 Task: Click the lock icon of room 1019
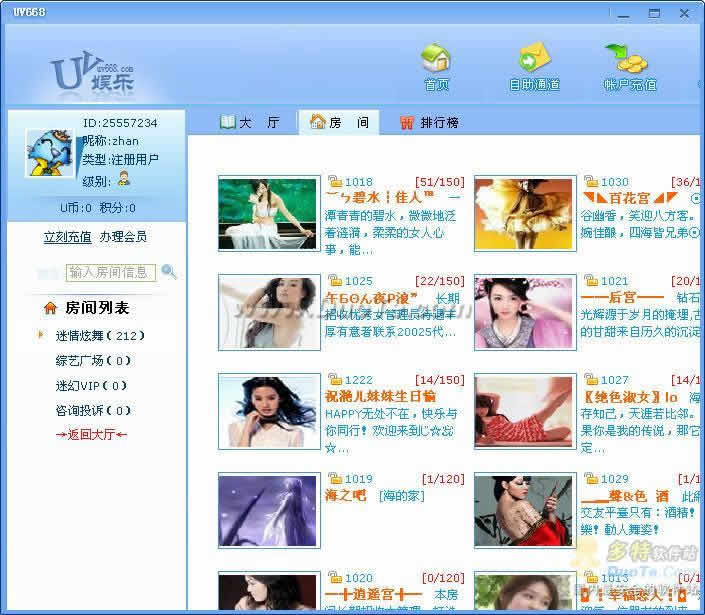(x=335, y=478)
